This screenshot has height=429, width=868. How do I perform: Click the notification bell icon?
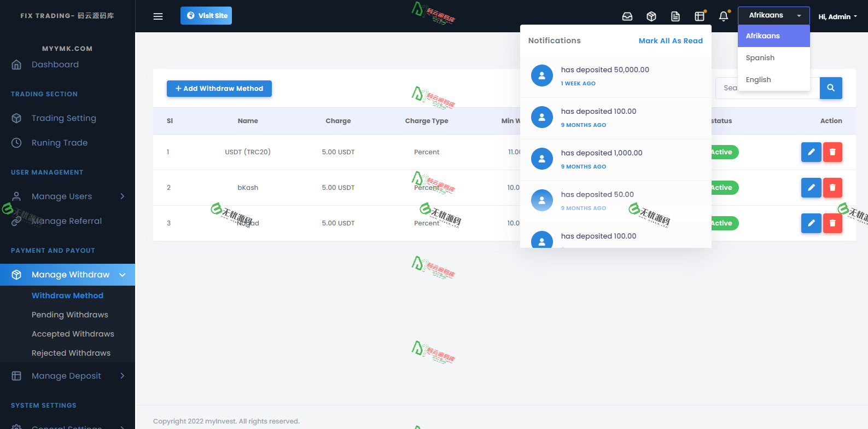pos(723,16)
